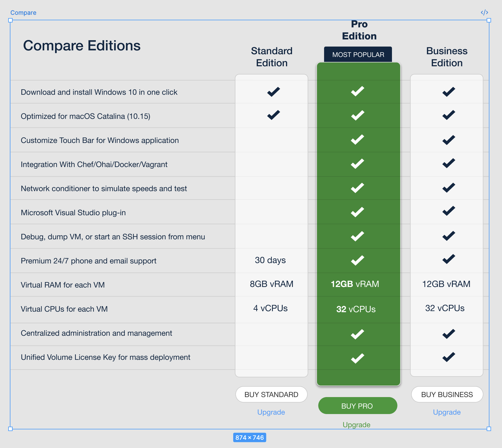
Task: Click the code view icon at top right
Action: (x=484, y=13)
